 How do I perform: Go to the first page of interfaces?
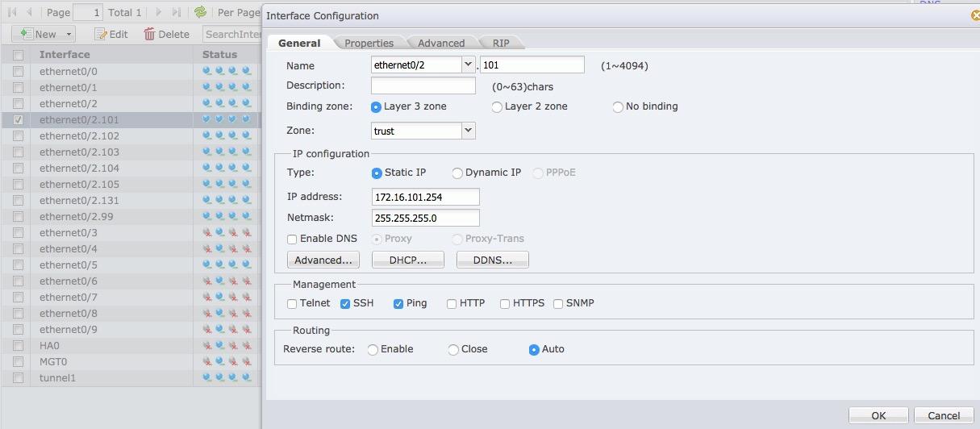(x=12, y=12)
